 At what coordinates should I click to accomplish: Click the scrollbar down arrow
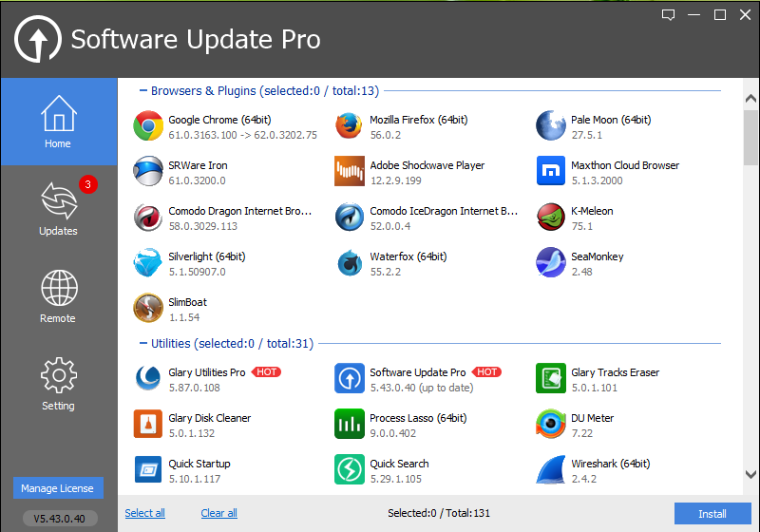pos(750,474)
